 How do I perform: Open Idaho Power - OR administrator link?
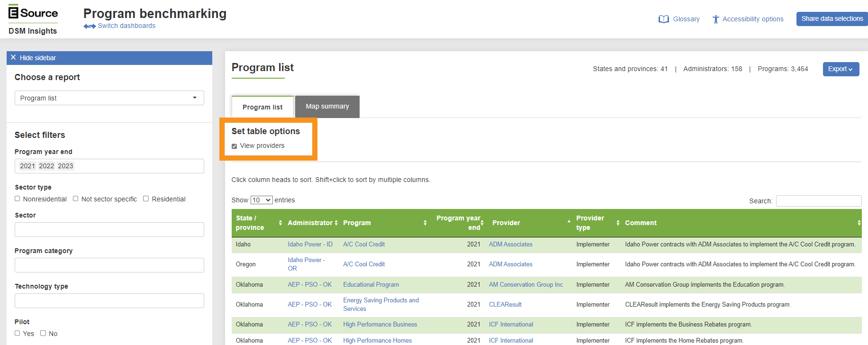click(x=307, y=264)
